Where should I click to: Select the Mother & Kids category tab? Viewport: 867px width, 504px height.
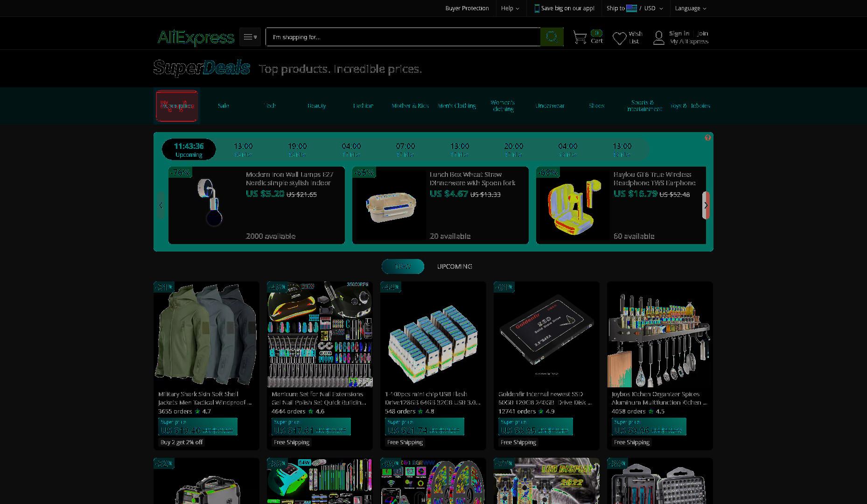[x=410, y=106]
